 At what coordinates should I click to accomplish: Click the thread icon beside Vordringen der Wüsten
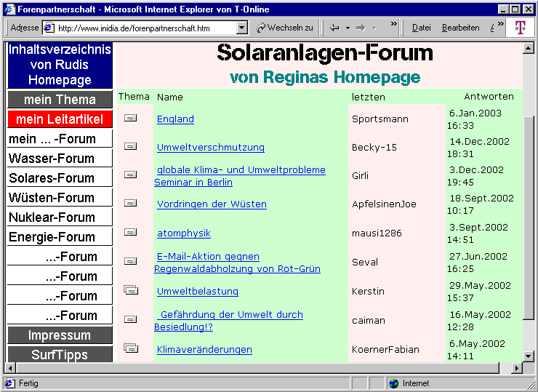[x=130, y=203]
